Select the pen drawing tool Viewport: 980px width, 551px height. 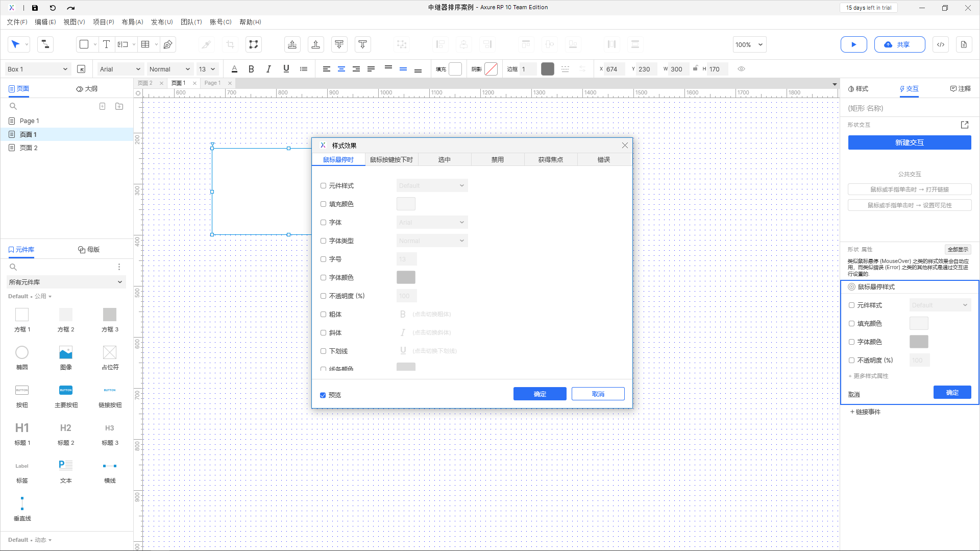tap(168, 44)
